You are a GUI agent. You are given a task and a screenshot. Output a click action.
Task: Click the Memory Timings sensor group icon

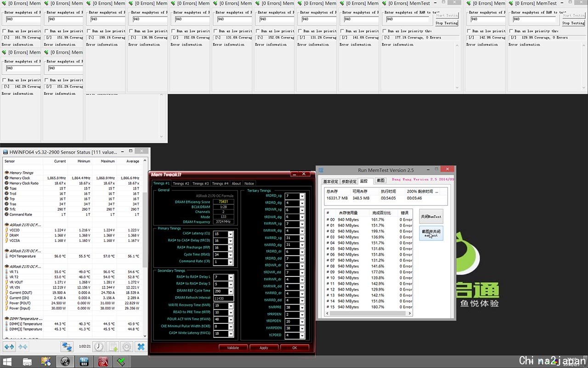click(x=6, y=173)
